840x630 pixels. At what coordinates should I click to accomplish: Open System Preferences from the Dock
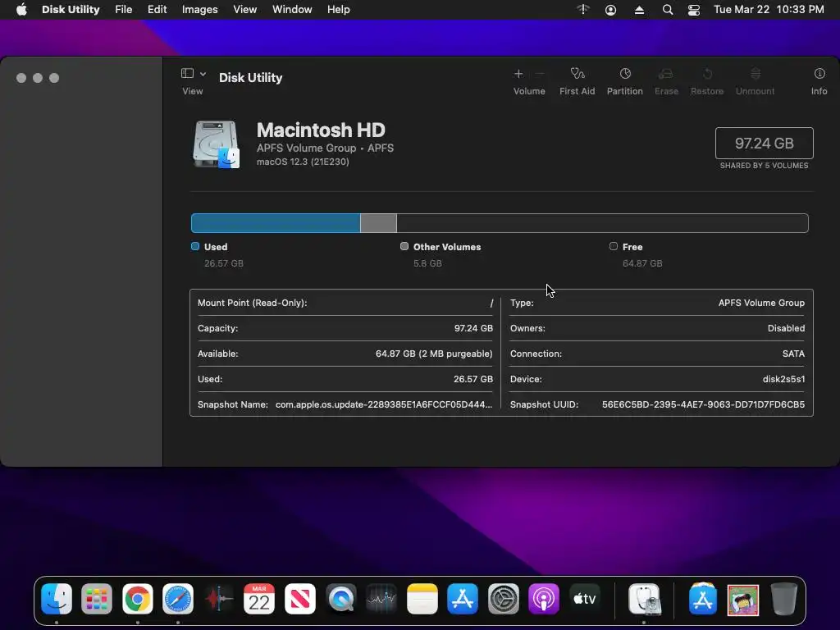(x=504, y=598)
